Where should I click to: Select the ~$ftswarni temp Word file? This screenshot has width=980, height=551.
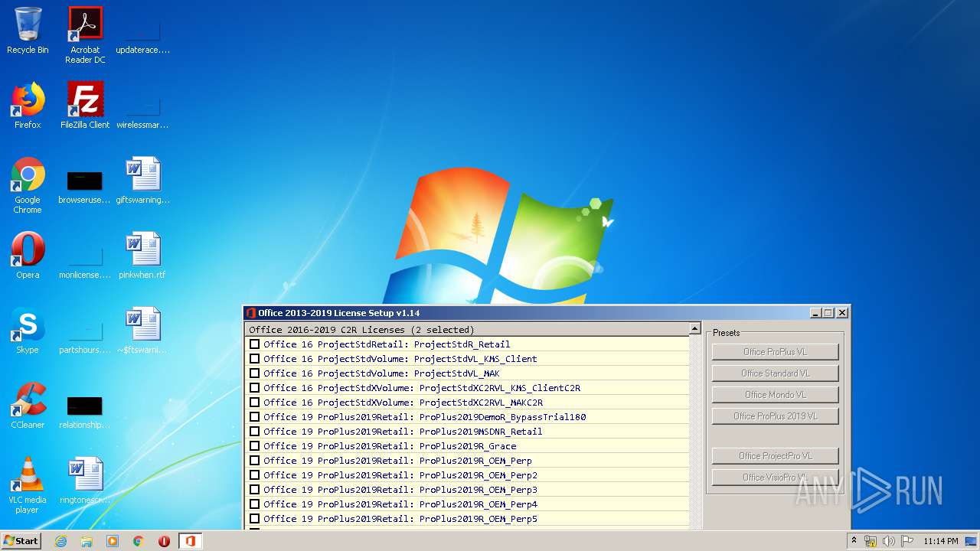(142, 331)
